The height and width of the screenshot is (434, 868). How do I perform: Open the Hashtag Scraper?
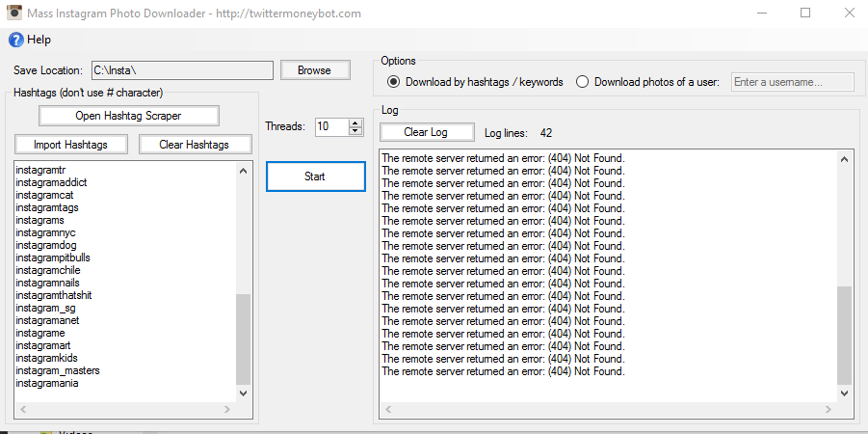128,116
